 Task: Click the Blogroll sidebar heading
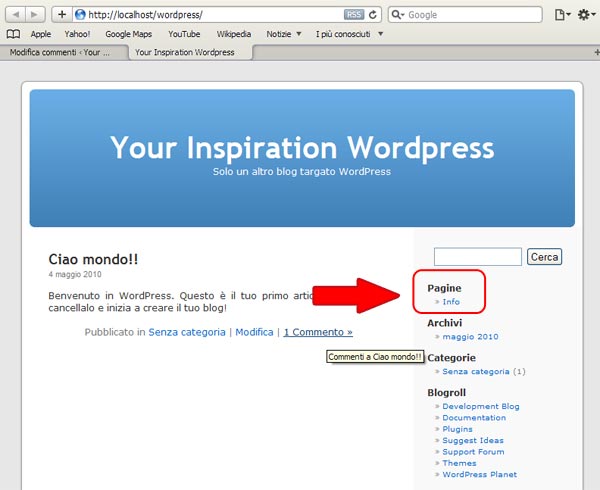447,392
